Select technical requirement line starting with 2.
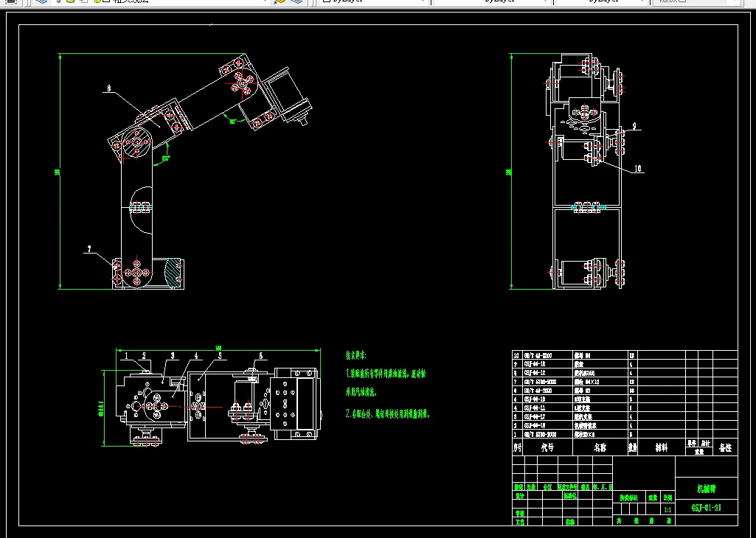 pyautogui.click(x=388, y=413)
